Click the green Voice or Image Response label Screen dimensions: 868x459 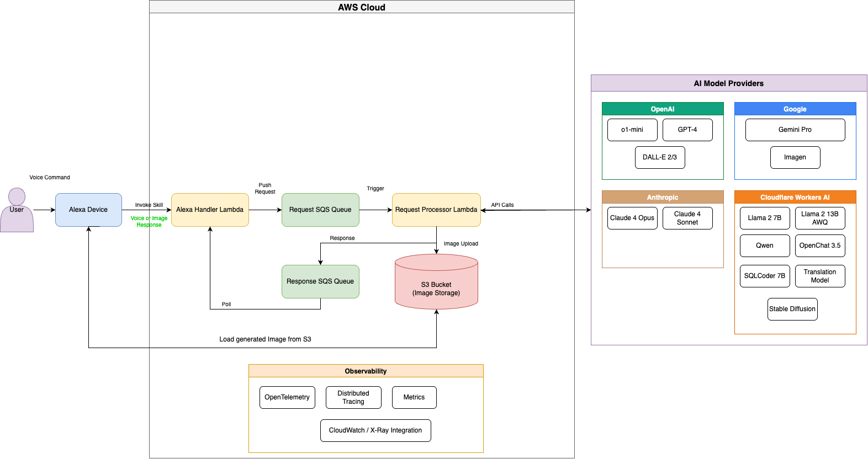point(149,222)
